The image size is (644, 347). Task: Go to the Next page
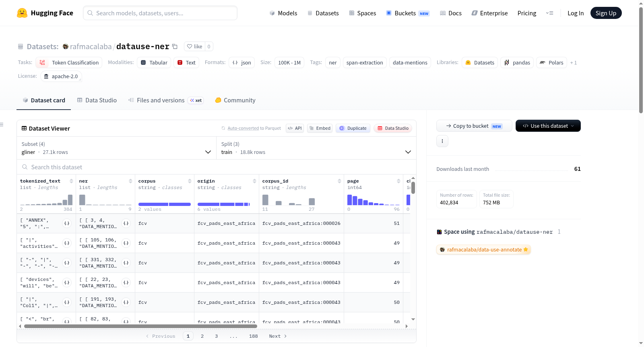[x=278, y=336]
